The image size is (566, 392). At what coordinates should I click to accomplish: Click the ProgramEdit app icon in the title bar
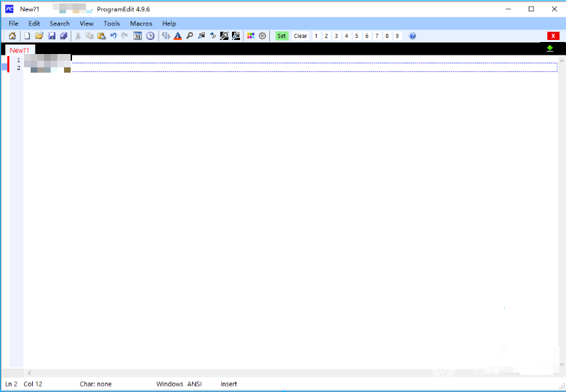9,9
